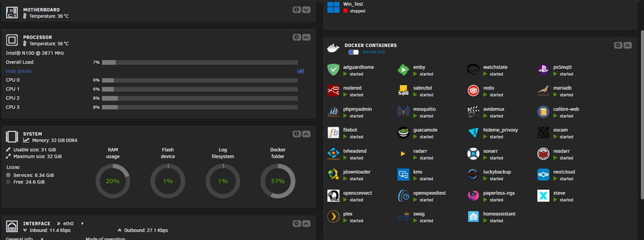Collapse the Docker Containers panel

coord(627,45)
